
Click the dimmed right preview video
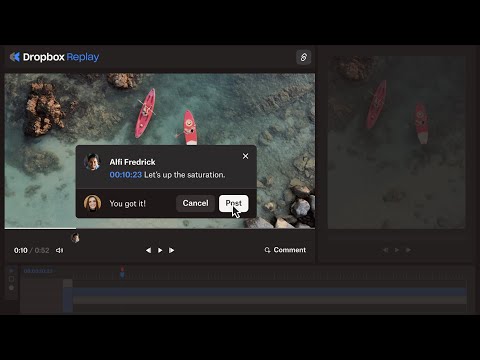396,142
